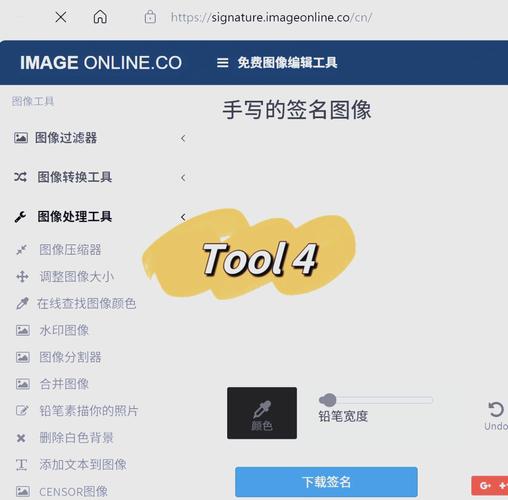Open the 铅笔素描你的照片 link
508x500 pixels.
[89, 411]
